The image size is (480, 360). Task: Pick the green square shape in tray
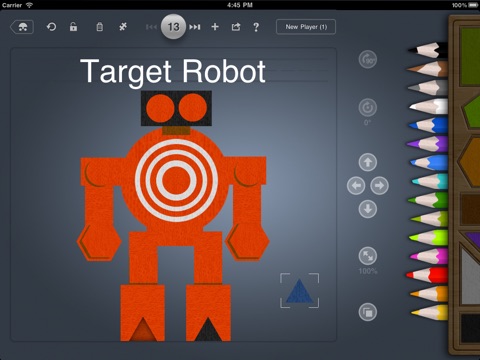point(469,57)
